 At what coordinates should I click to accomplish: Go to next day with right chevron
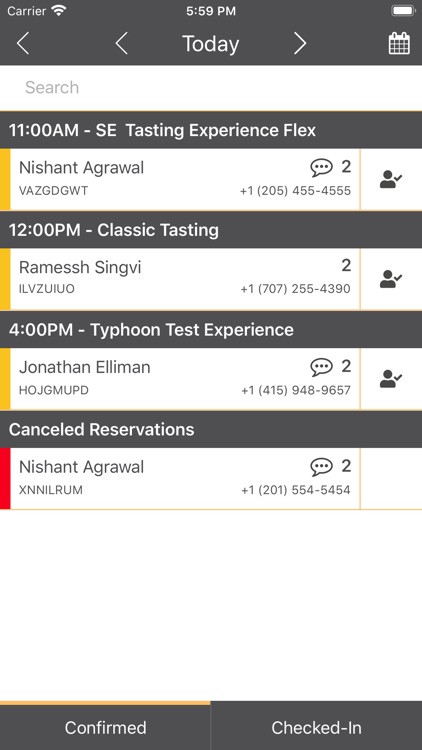[x=300, y=44]
